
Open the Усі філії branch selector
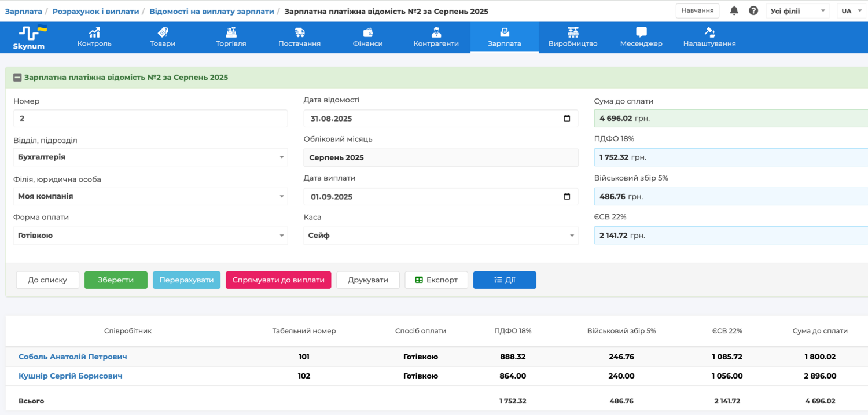pos(797,11)
